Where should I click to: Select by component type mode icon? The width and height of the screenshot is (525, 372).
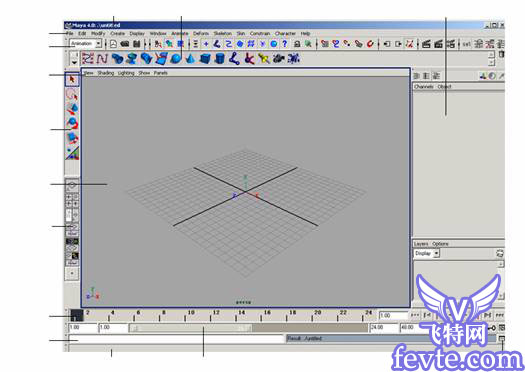(180, 44)
